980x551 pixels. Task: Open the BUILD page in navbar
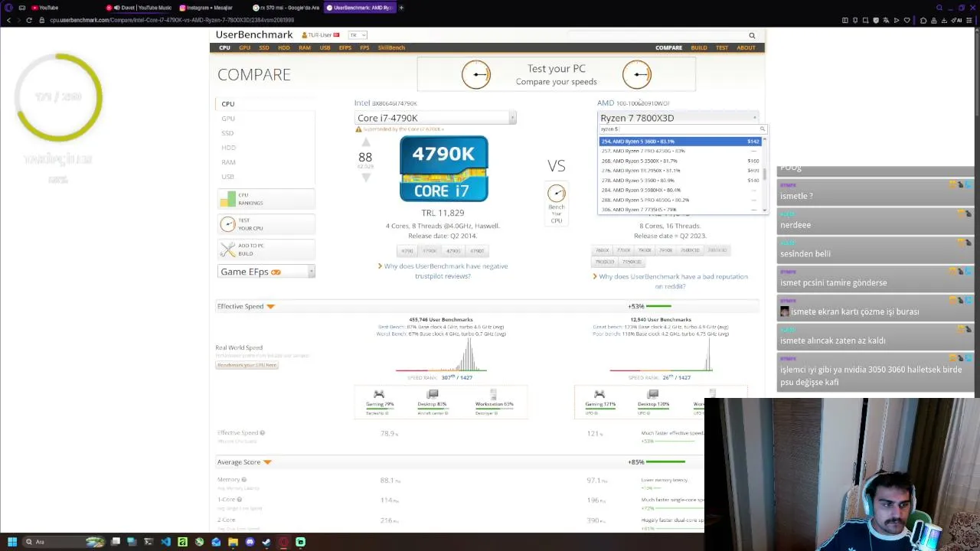pos(699,47)
